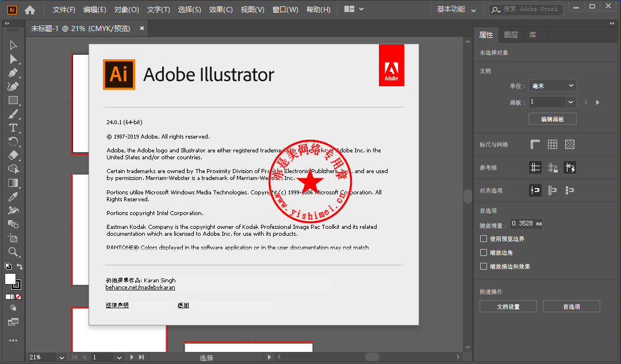Image resolution: width=621 pixels, height=364 pixels.
Task: Select the Eraser tool
Action: [13, 155]
